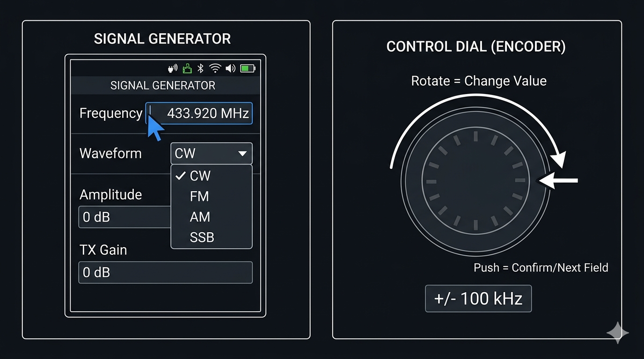The height and width of the screenshot is (359, 644).
Task: Open the Waveform dropdown showing CW
Action: (x=212, y=153)
